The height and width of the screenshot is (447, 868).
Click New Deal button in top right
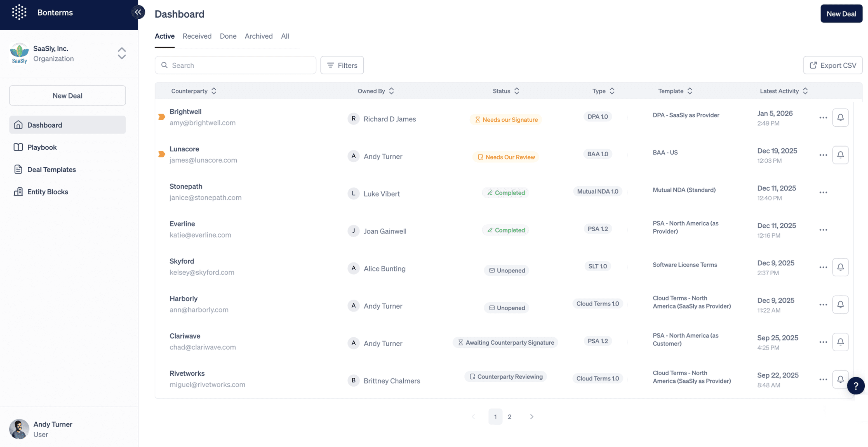pyautogui.click(x=841, y=14)
